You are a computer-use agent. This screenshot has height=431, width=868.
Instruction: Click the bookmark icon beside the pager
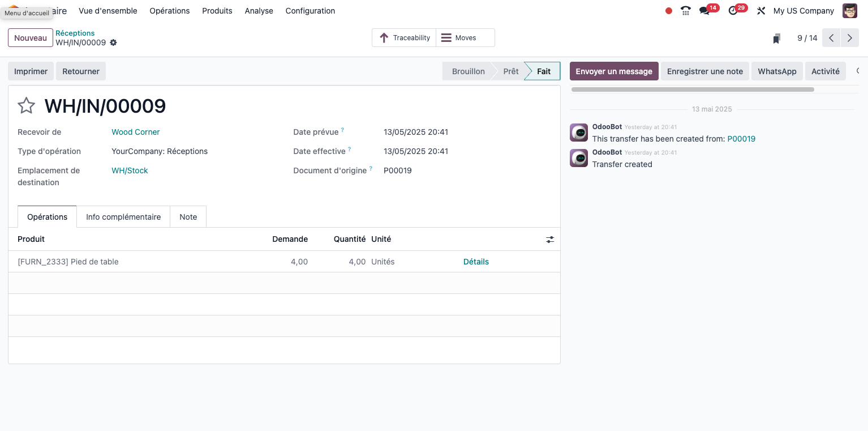pyautogui.click(x=777, y=39)
